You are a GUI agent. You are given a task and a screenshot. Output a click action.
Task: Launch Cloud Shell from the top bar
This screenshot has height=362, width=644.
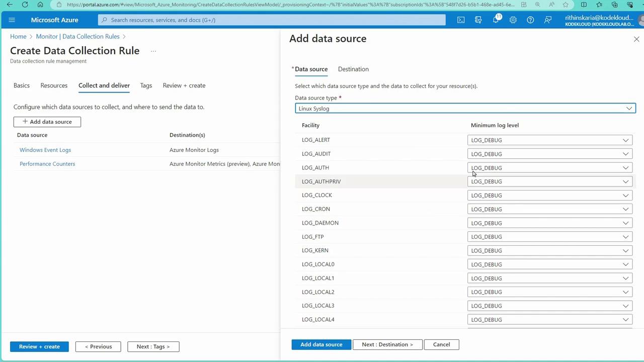click(x=461, y=20)
